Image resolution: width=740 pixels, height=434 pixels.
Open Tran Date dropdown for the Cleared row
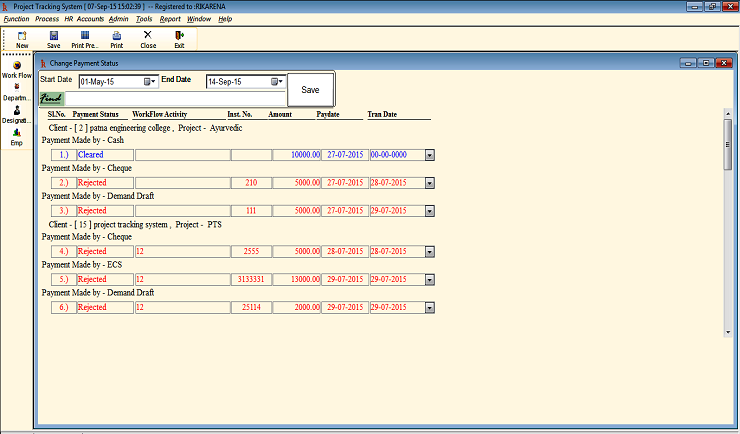(430, 155)
